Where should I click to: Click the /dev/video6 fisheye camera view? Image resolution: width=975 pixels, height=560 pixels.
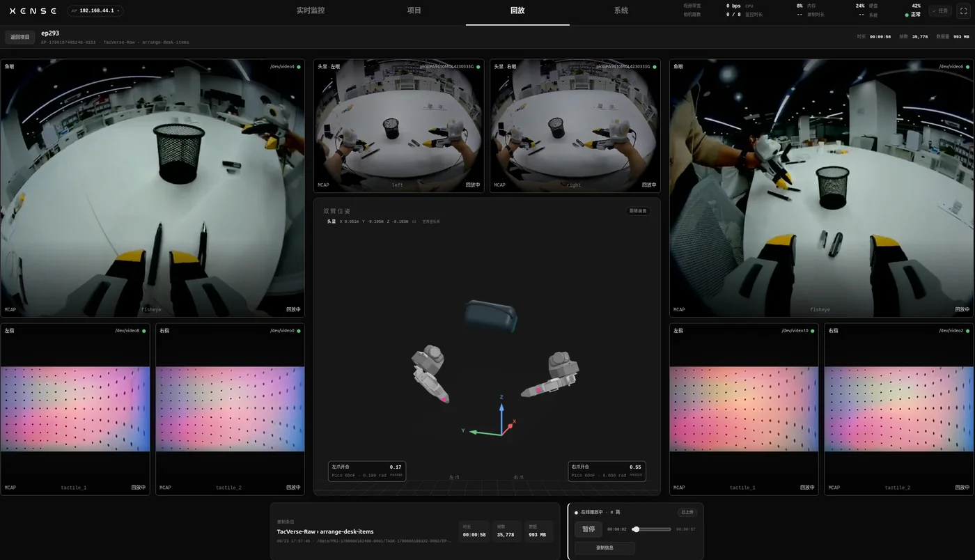pos(821,188)
